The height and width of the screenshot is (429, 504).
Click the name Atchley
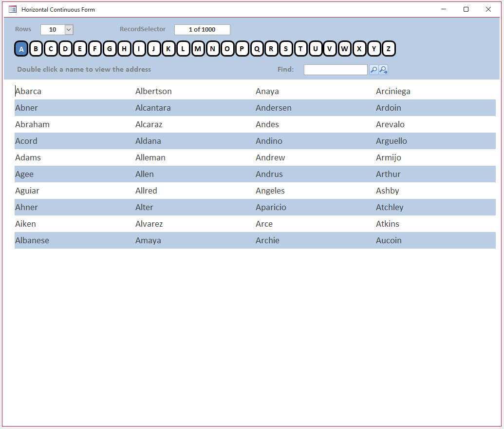[390, 207]
